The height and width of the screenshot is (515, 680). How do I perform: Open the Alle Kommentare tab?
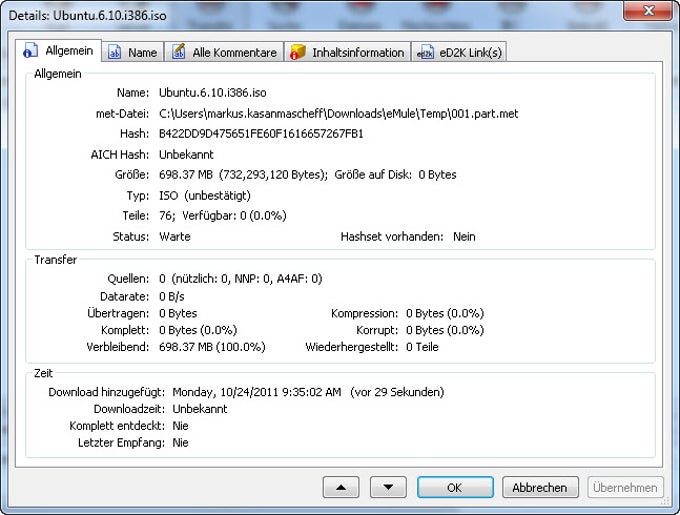(224, 52)
